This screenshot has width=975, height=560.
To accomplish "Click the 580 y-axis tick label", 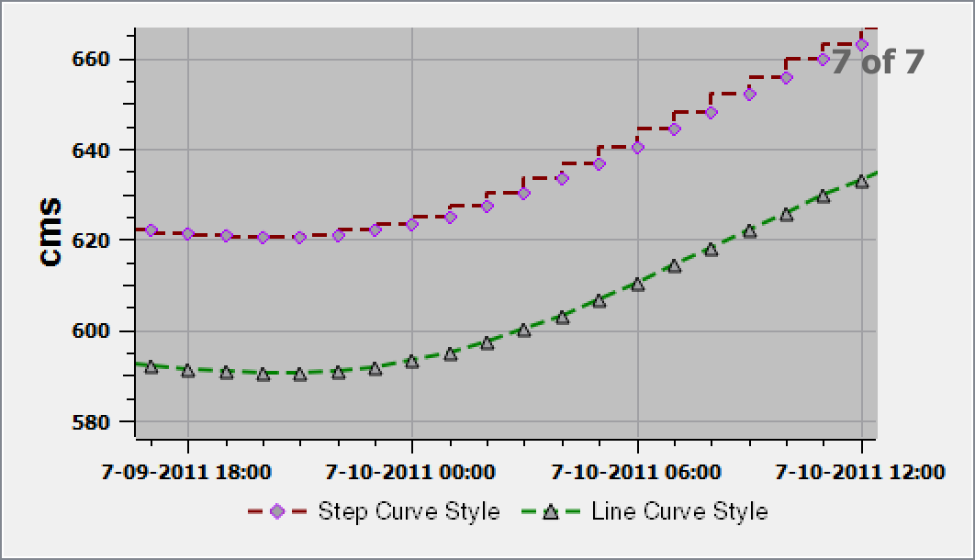I will [91, 422].
